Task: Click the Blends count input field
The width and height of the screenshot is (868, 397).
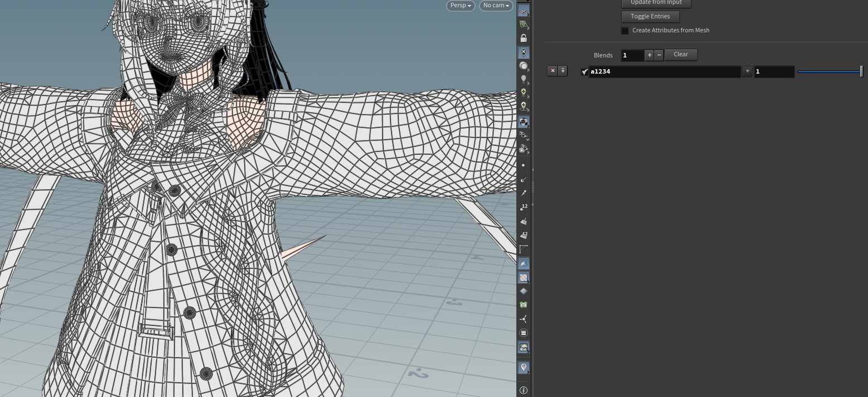Action: (632, 55)
